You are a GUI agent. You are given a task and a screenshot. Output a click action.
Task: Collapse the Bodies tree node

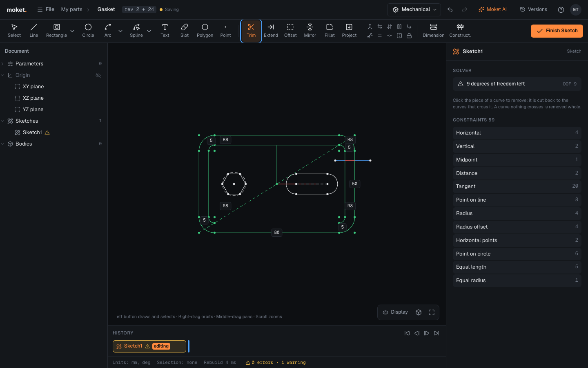pos(2,144)
